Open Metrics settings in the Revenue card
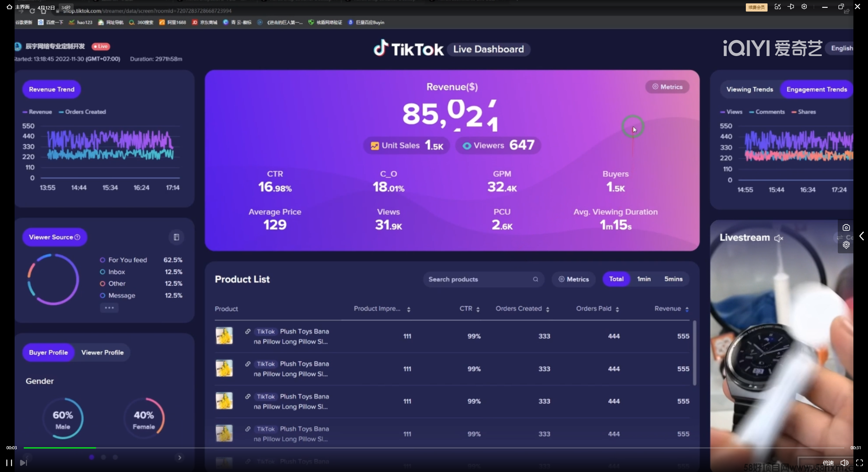 pyautogui.click(x=667, y=87)
